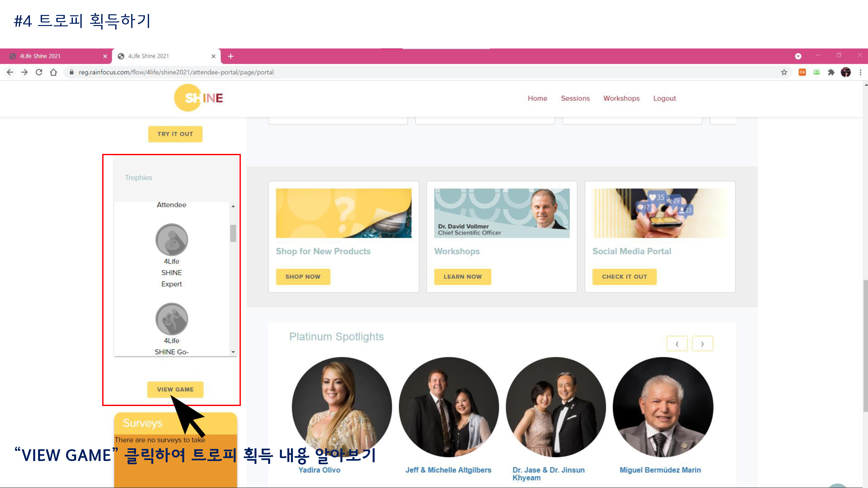The width and height of the screenshot is (868, 488).
Task: Click the Jeff & Michelle Altgilbers name link
Action: tap(448, 470)
